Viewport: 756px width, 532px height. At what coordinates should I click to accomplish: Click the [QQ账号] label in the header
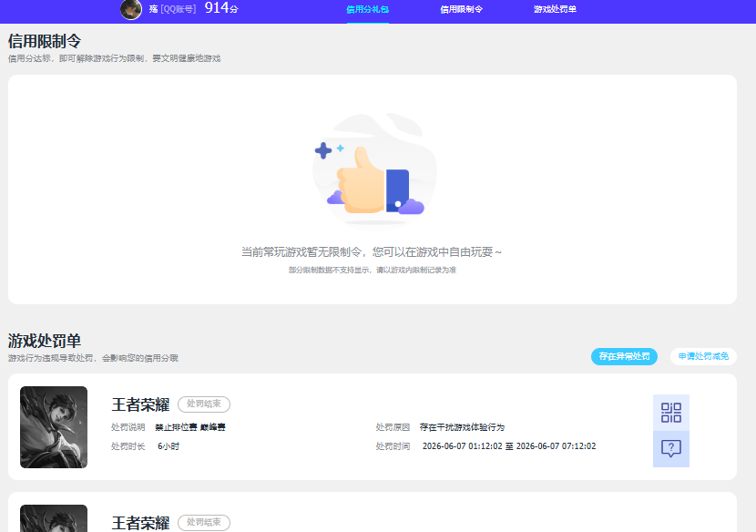178,9
